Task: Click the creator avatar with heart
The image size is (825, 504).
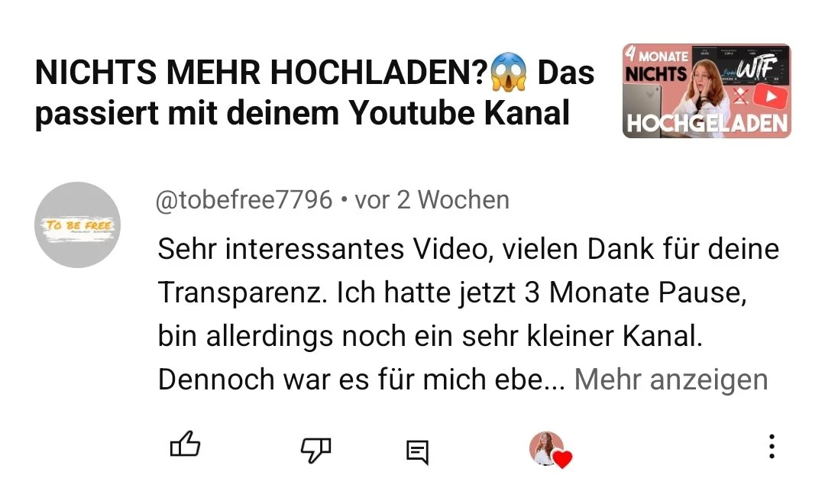Action: coord(549,450)
